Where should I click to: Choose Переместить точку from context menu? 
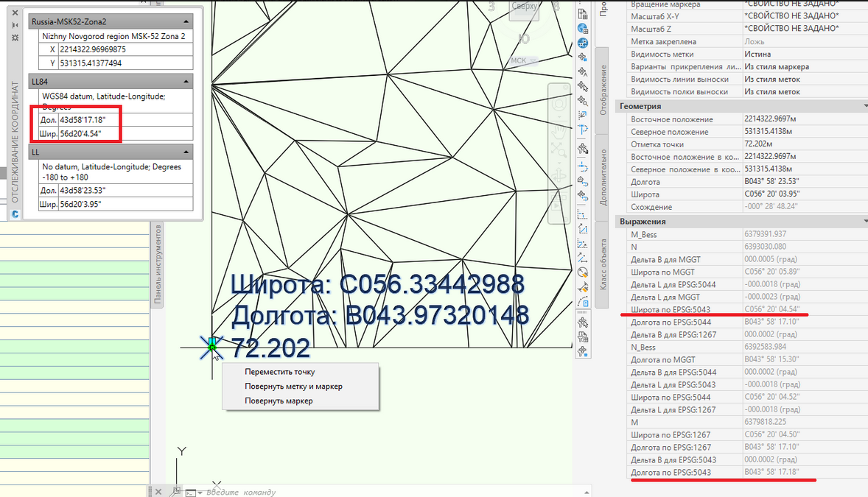279,372
